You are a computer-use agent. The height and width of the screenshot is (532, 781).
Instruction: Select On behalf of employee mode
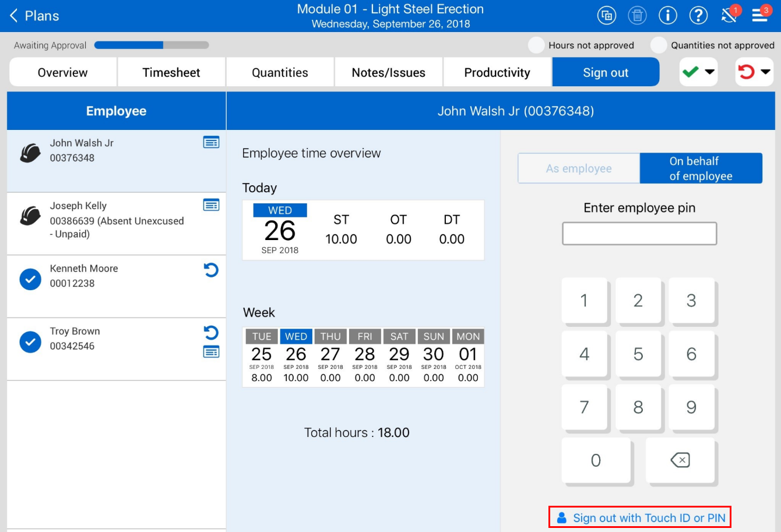[701, 168]
